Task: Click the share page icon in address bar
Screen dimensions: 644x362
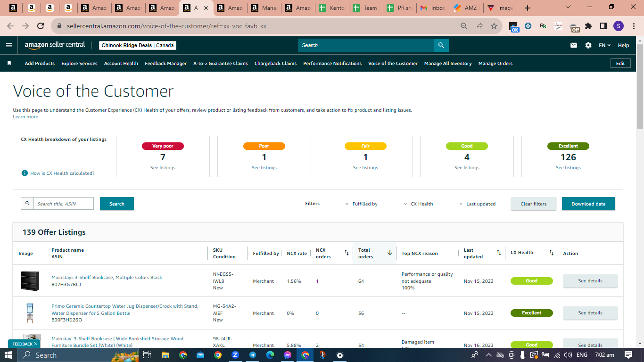Action: (479, 26)
